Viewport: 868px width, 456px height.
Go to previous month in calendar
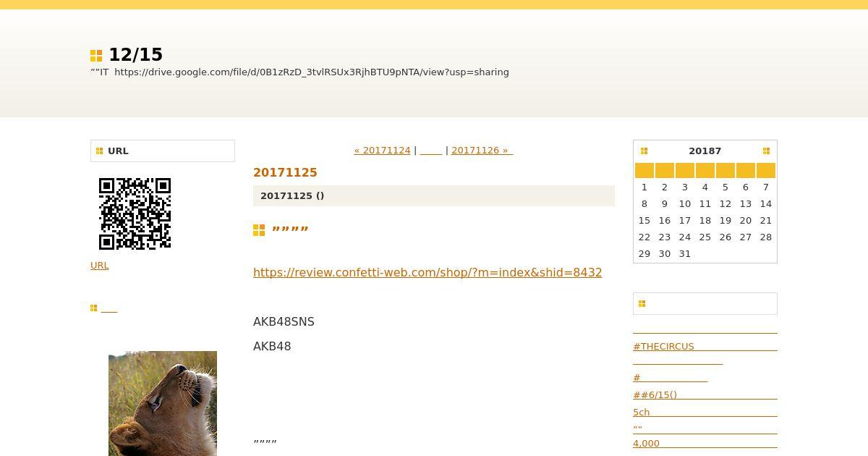(x=644, y=151)
